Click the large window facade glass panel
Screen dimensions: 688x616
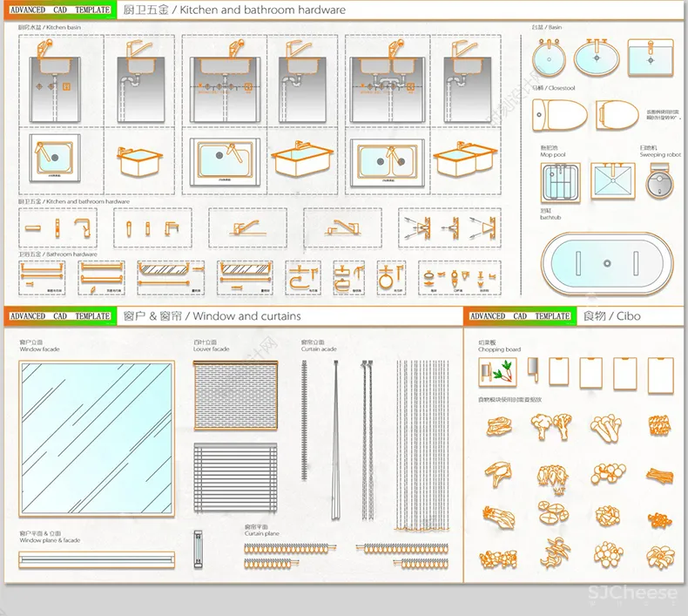coord(97,440)
